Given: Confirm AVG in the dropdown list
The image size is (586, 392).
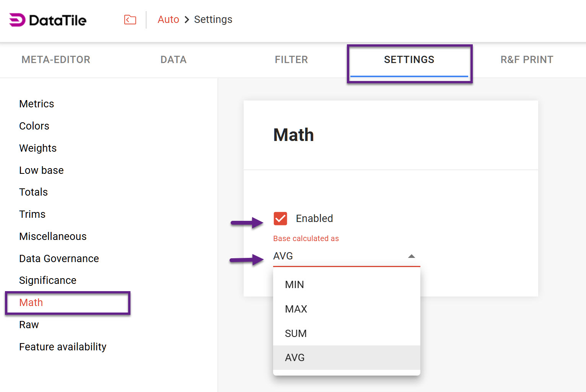Looking at the screenshot, I should [x=295, y=357].
